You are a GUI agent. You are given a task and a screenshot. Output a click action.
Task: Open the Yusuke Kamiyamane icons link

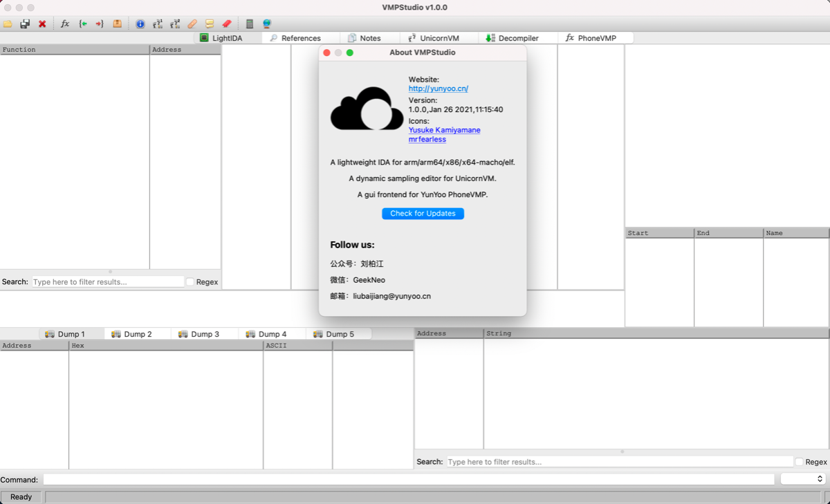point(444,130)
